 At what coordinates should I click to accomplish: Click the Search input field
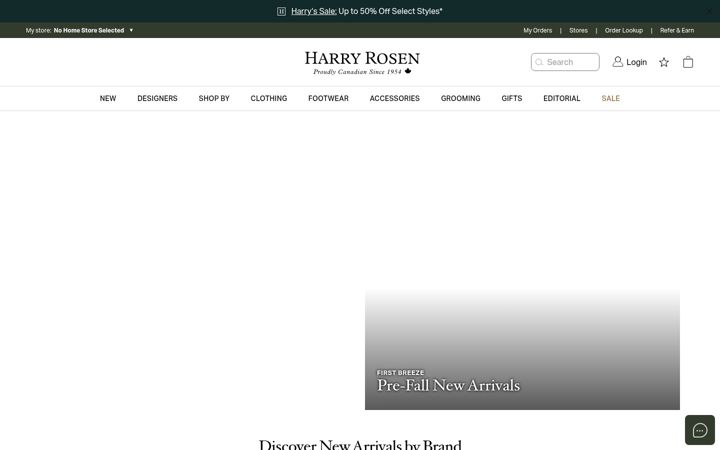tap(565, 62)
